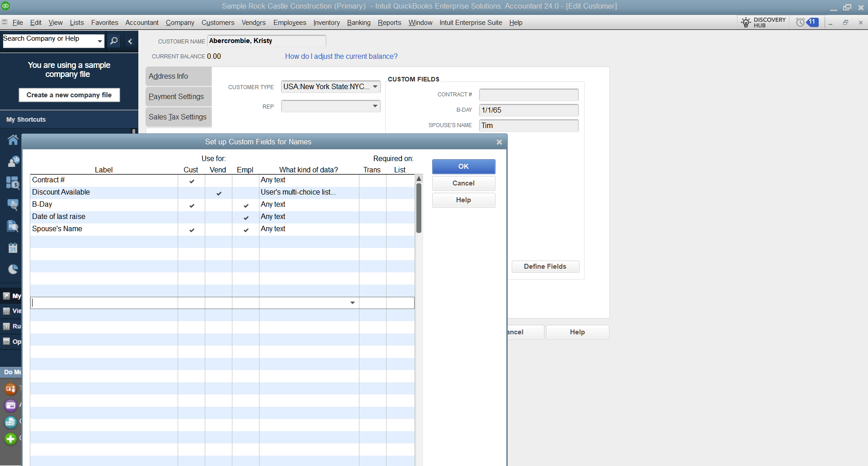Click the teal printer icon in the sidebar

tap(10, 422)
